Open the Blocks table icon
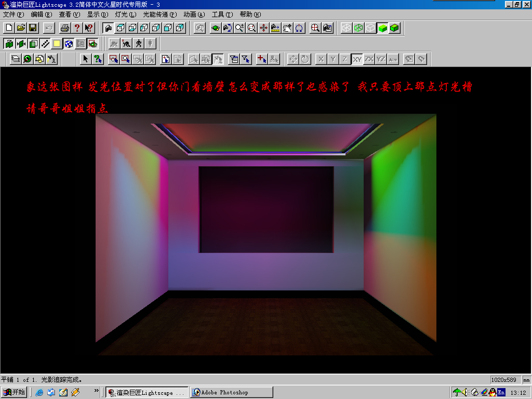This screenshot has height=399, width=532. [39, 59]
